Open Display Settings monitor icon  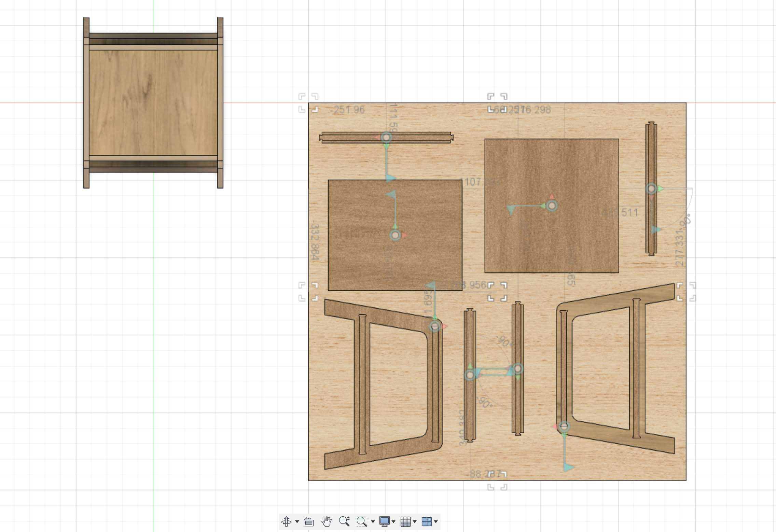tap(384, 521)
